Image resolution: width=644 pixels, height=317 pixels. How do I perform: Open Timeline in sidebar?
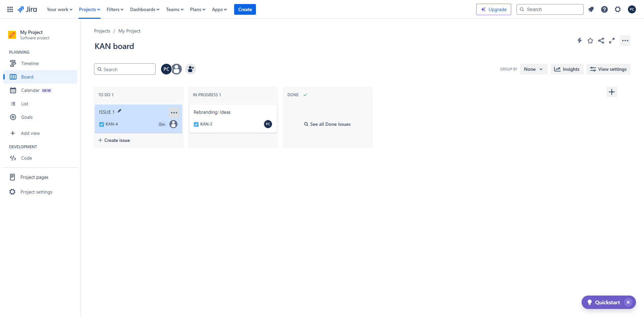[40, 63]
